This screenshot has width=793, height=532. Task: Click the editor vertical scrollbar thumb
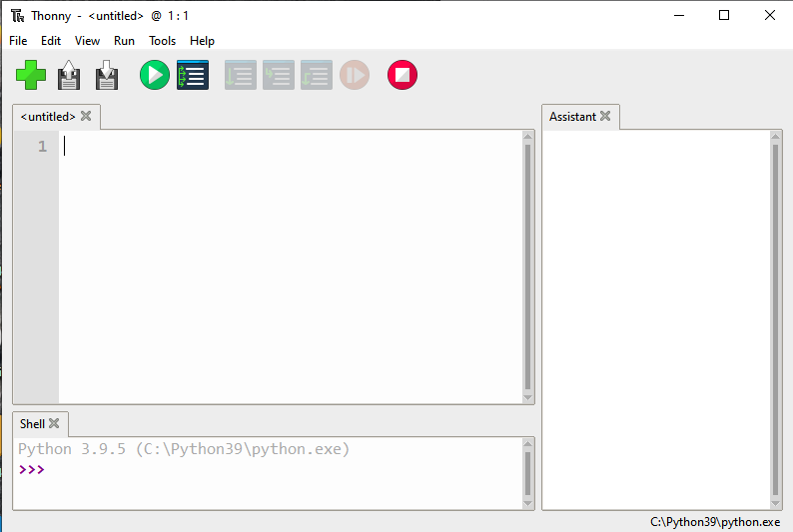point(527,266)
